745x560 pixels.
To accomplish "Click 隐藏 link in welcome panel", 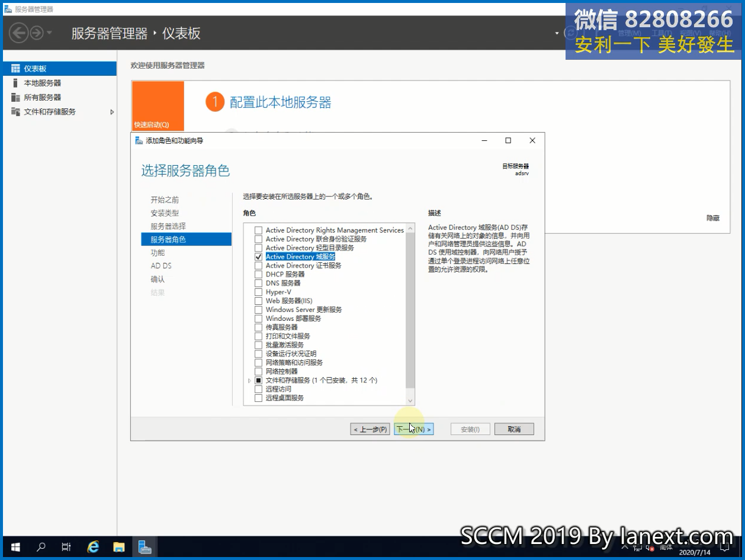I will point(713,218).
